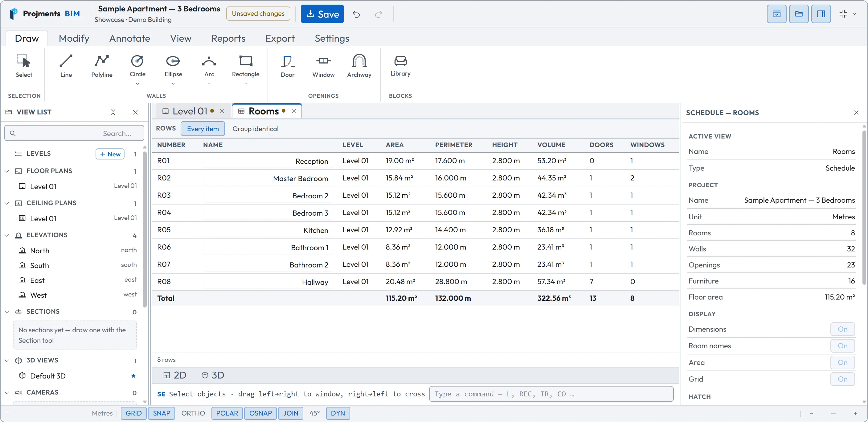
Task: Collapse the 3D Views group
Action: click(x=7, y=360)
